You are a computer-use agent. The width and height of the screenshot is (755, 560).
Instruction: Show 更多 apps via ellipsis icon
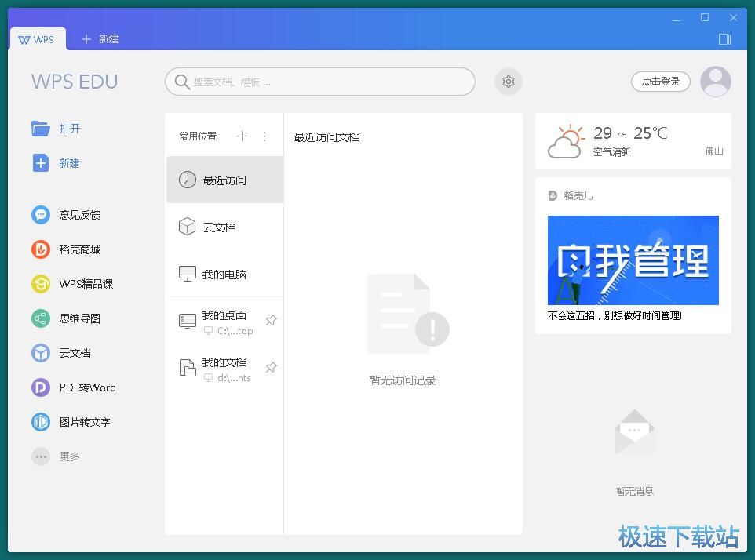click(41, 456)
